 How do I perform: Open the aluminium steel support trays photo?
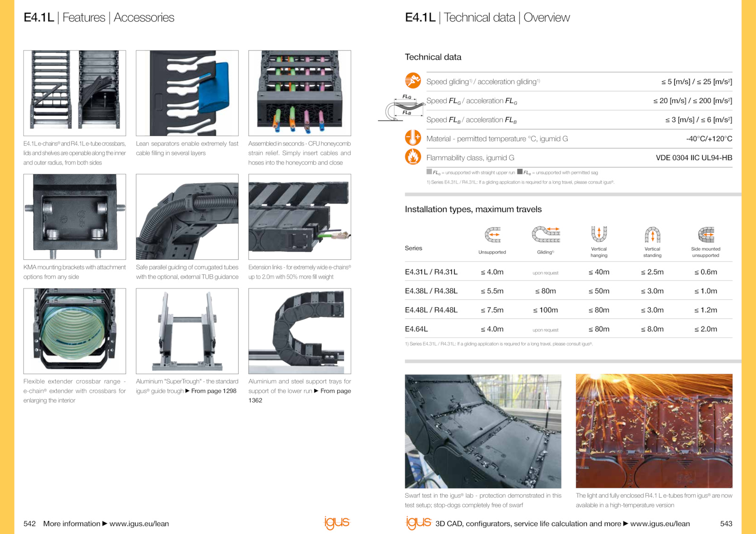pyautogui.click(x=300, y=331)
